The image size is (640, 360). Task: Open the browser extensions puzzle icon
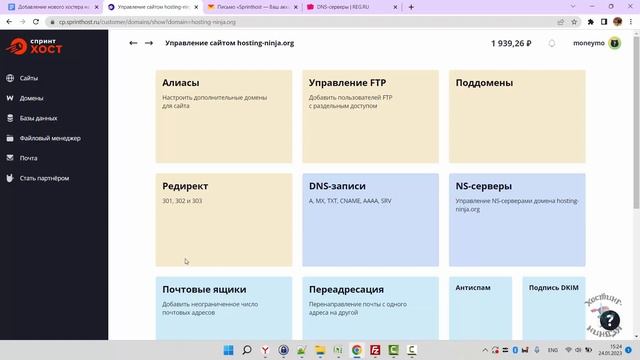click(591, 22)
